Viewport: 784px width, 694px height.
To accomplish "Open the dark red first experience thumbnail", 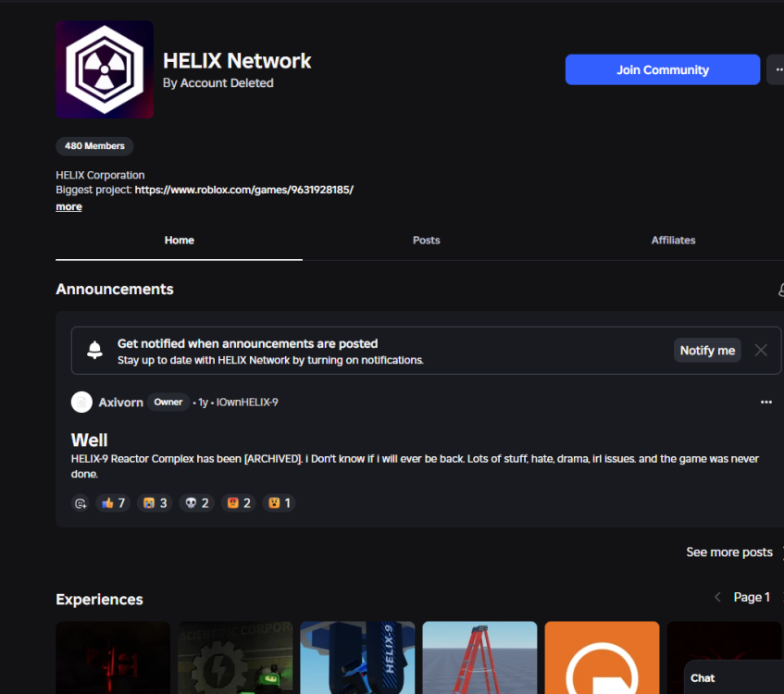I will (x=113, y=658).
